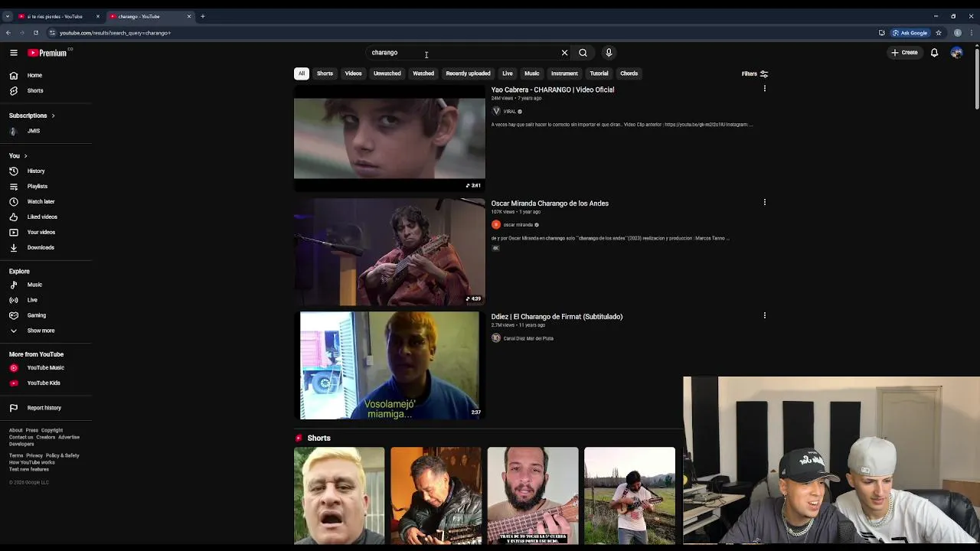Go to Home in the sidebar

tap(46, 75)
